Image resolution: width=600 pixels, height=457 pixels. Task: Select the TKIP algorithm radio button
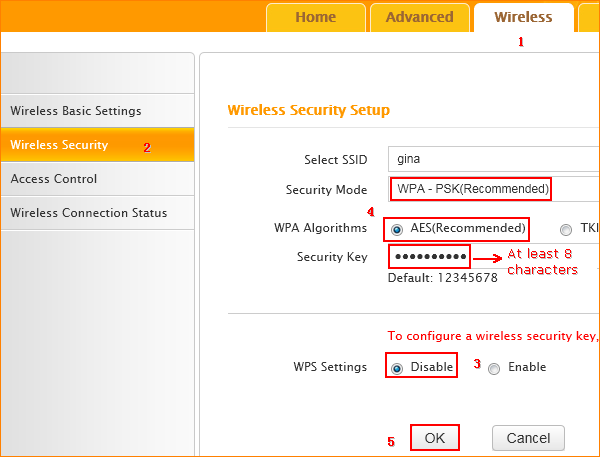[566, 229]
